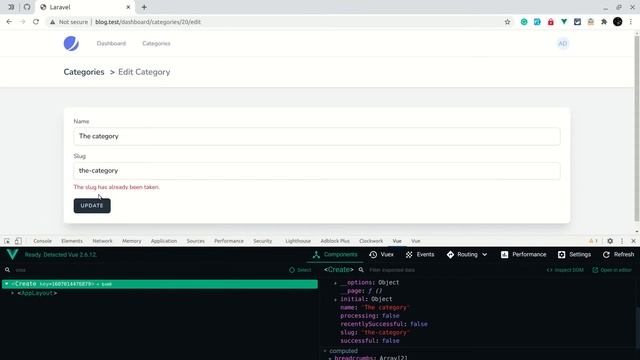Image resolution: width=640 pixels, height=360 pixels.
Task: Click the 'processing: false' data row
Action: [370, 316]
